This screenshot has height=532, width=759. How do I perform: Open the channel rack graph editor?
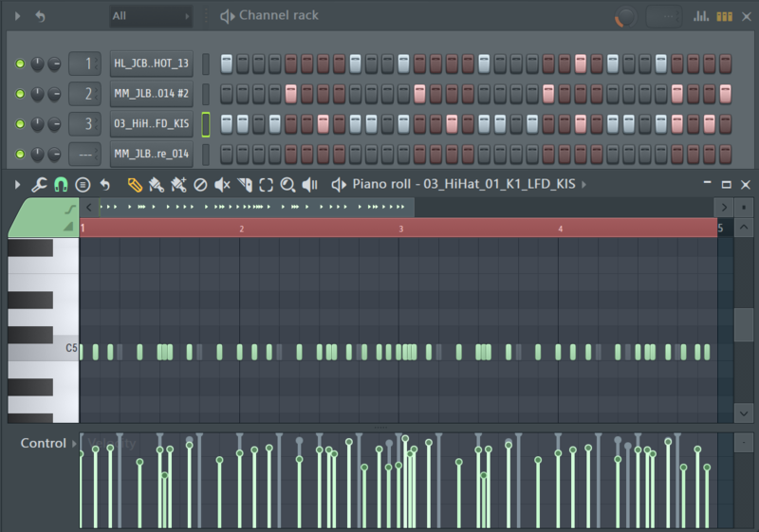click(x=701, y=16)
